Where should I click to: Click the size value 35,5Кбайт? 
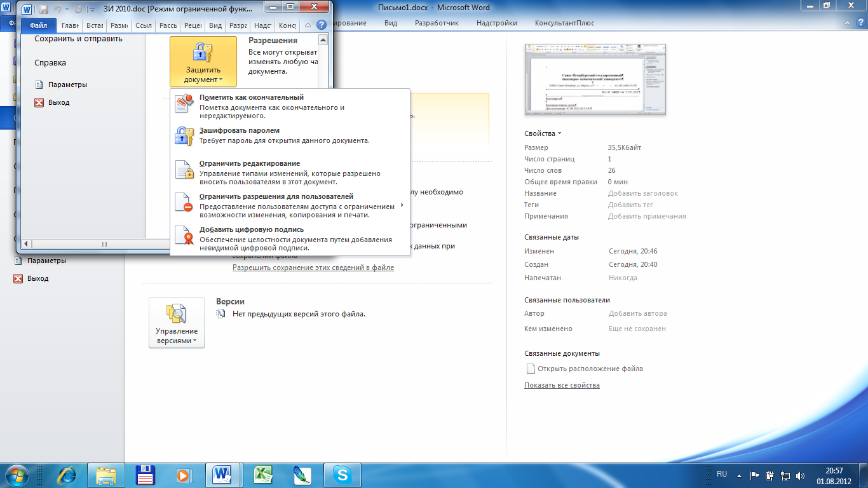point(625,147)
